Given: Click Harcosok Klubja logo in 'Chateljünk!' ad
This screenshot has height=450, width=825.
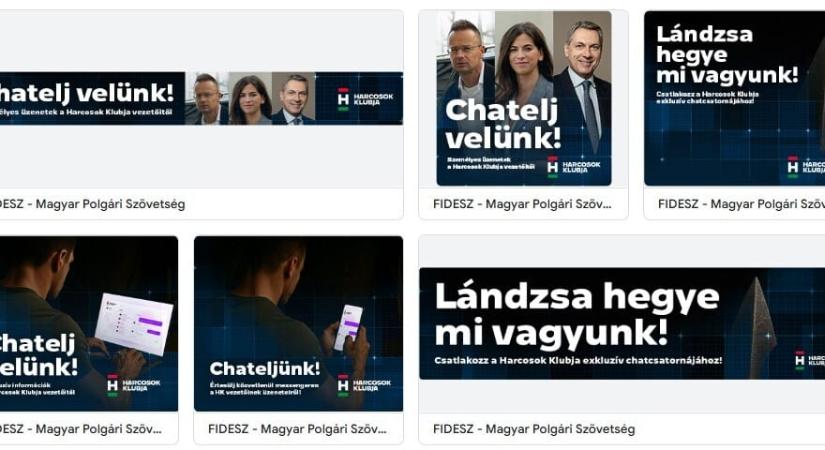Looking at the screenshot, I should (364, 385).
